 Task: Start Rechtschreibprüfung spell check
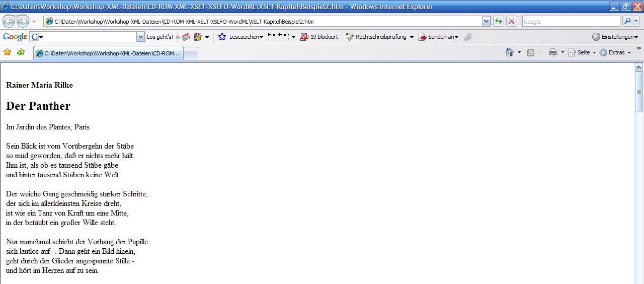(x=376, y=37)
